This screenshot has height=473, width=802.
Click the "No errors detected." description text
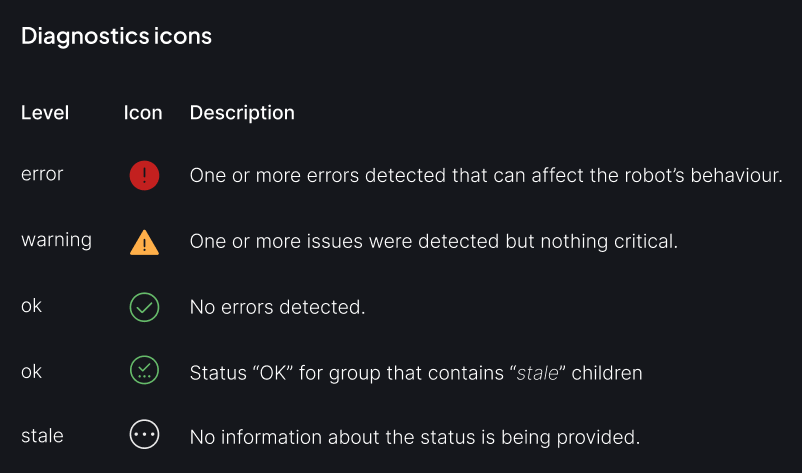(x=277, y=307)
